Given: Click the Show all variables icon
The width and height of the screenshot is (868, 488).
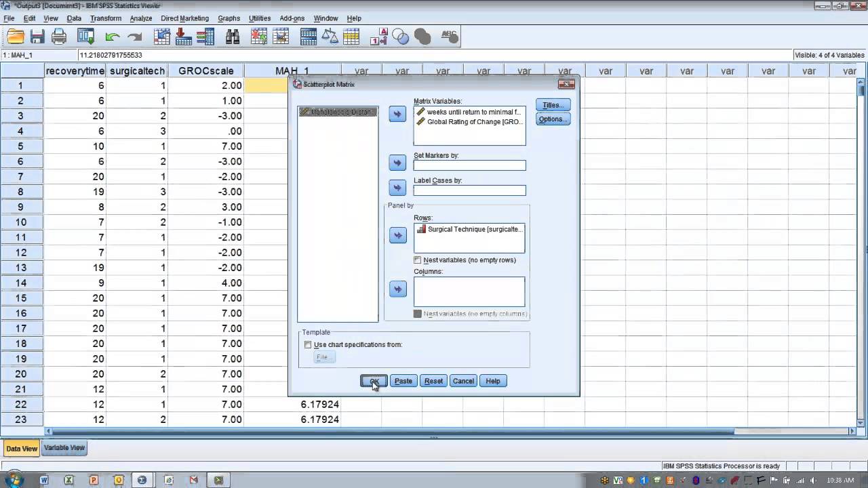Looking at the screenshot, I should coord(422,37).
